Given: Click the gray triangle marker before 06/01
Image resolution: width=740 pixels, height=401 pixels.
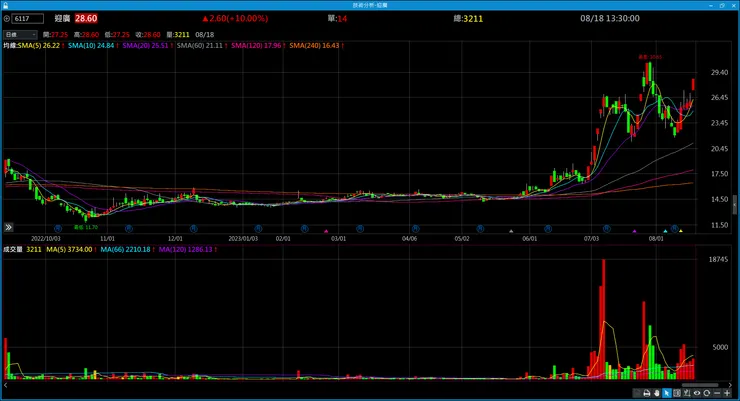Looking at the screenshot, I should pyautogui.click(x=511, y=231).
